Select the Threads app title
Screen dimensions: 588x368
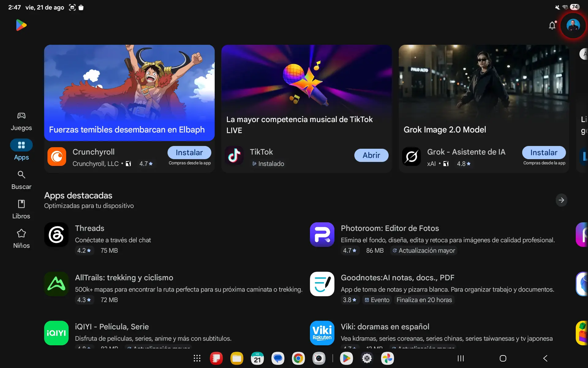(90, 228)
